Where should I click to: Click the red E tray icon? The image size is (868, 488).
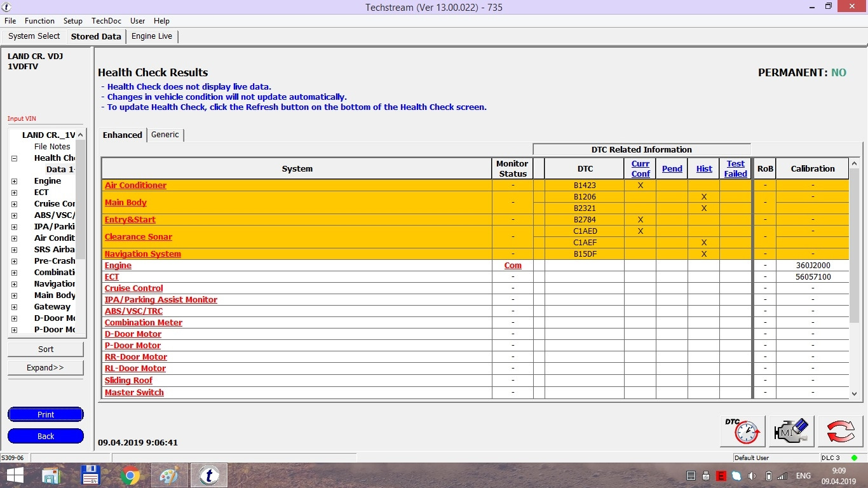[x=721, y=476]
